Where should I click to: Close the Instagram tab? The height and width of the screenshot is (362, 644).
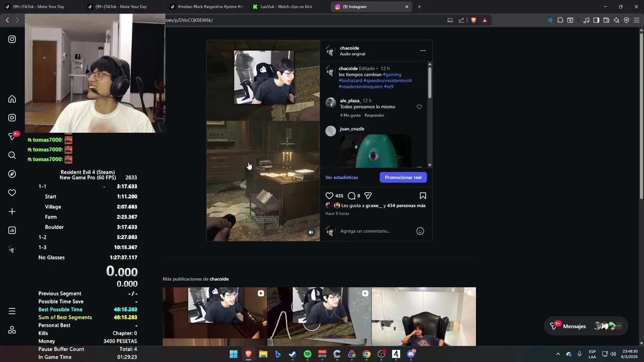[407, 7]
